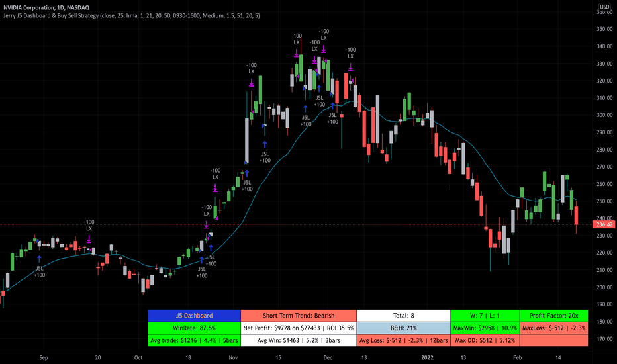Click the 290.00 price axis label

[604, 132]
